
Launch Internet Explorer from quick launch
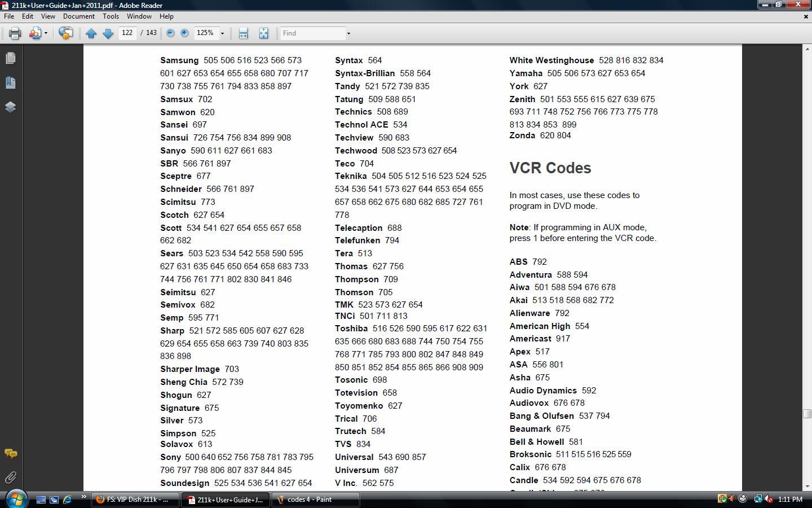[67, 500]
